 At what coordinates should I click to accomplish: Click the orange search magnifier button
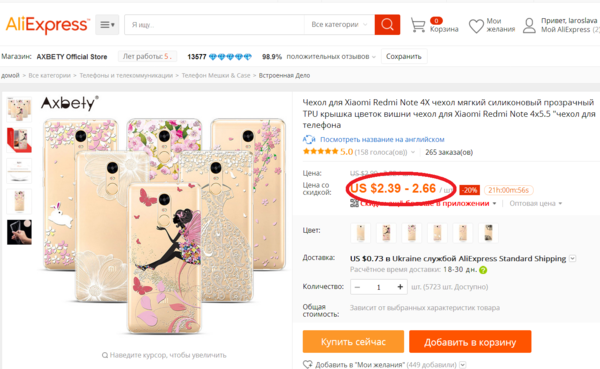[387, 24]
